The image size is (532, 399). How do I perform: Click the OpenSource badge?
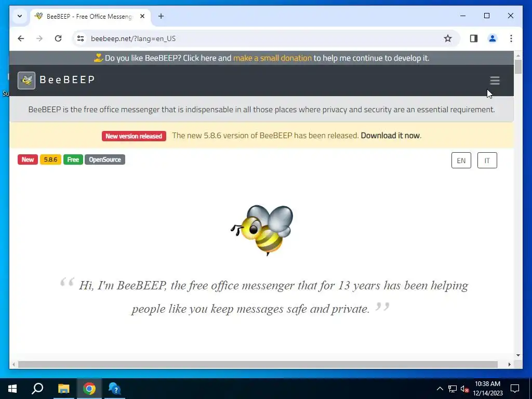pyautogui.click(x=105, y=159)
